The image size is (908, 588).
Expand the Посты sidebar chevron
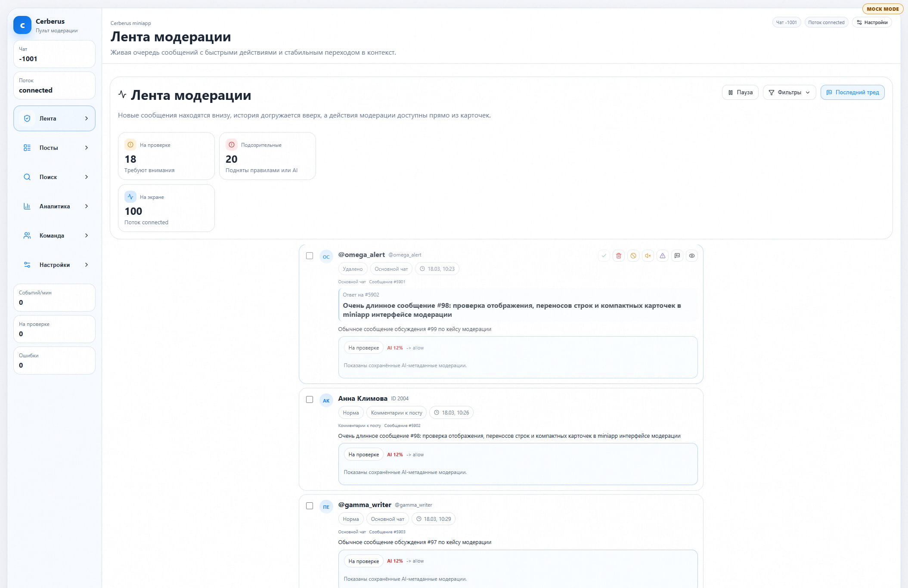tap(87, 148)
